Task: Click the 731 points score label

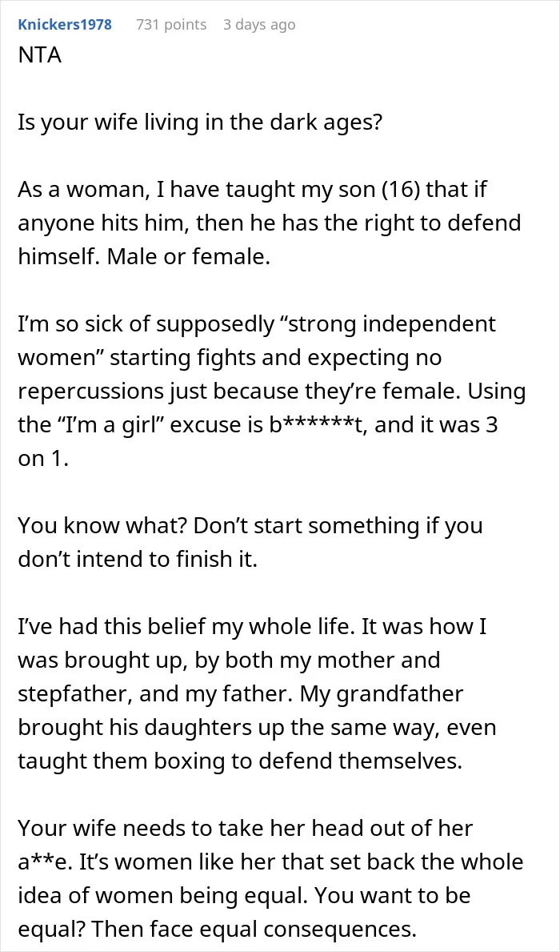Action: [171, 25]
